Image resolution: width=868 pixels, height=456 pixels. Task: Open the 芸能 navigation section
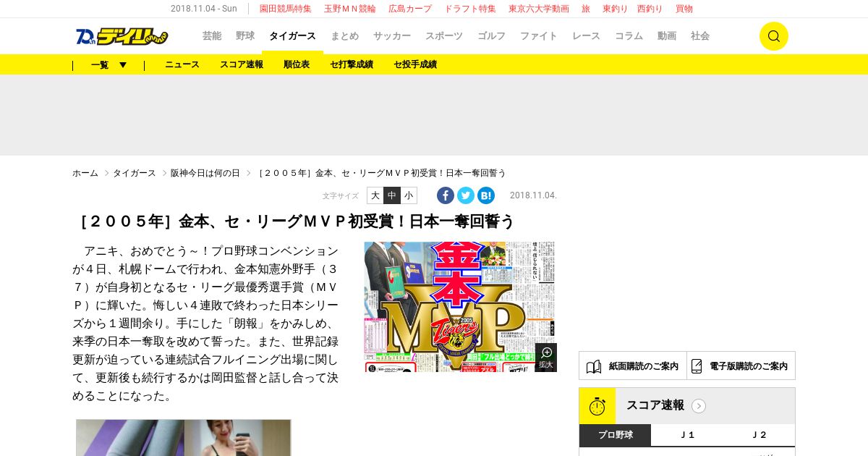click(x=212, y=35)
